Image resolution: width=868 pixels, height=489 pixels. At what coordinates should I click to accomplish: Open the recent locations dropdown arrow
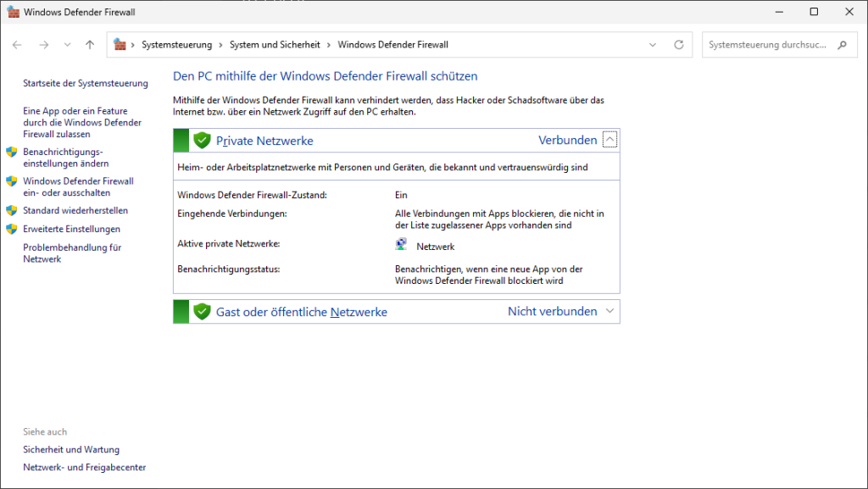[67, 45]
